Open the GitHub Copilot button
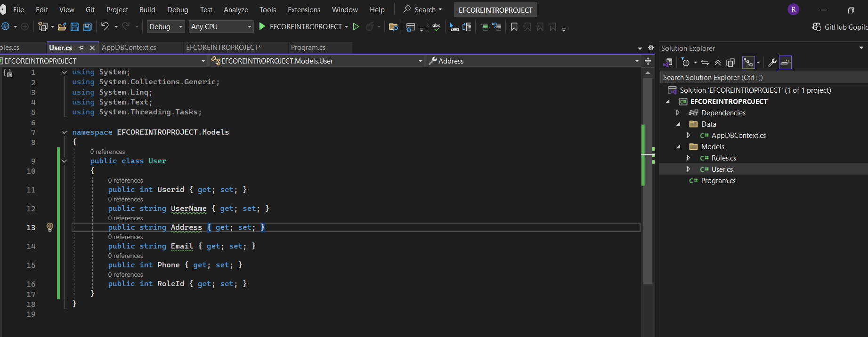The height and width of the screenshot is (337, 868). tap(840, 27)
